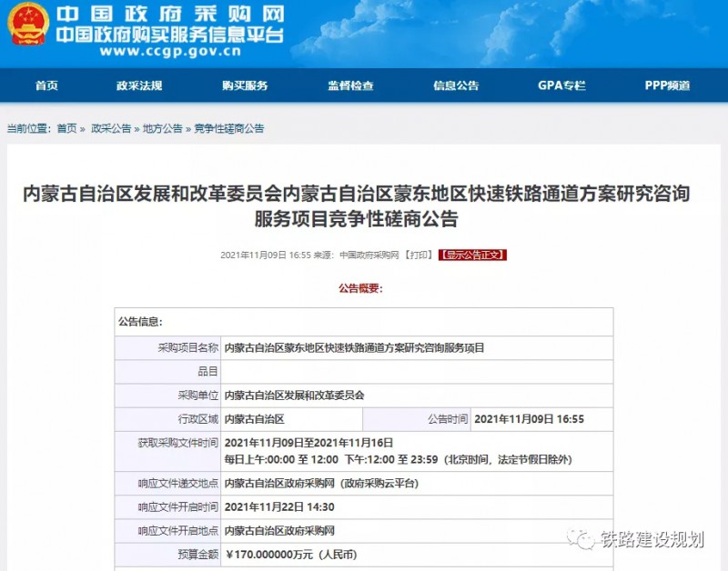Select opening time 2021年11月22日 14:30
This screenshot has height=571, width=728.
[x=279, y=507]
